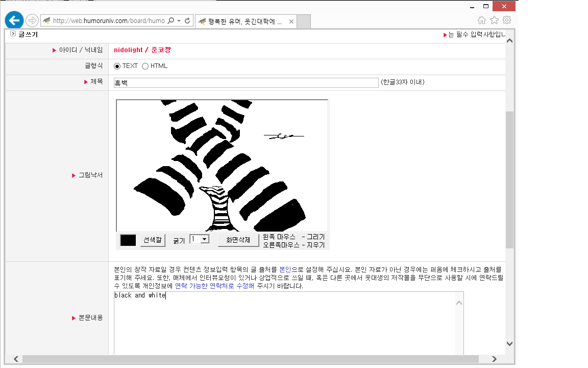
Task: Select the TEXT radio button
Action: [117, 66]
